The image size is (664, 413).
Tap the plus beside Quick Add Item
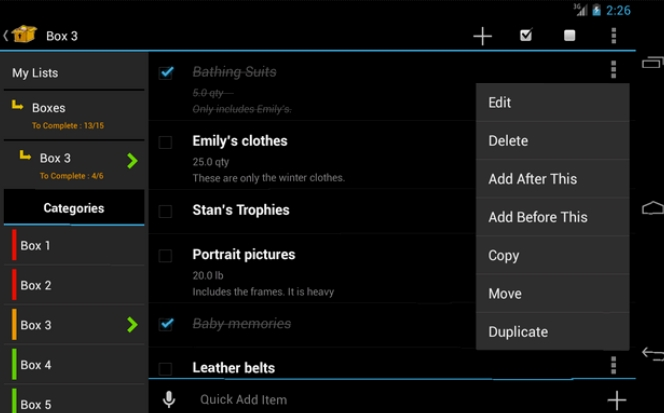pos(617,400)
